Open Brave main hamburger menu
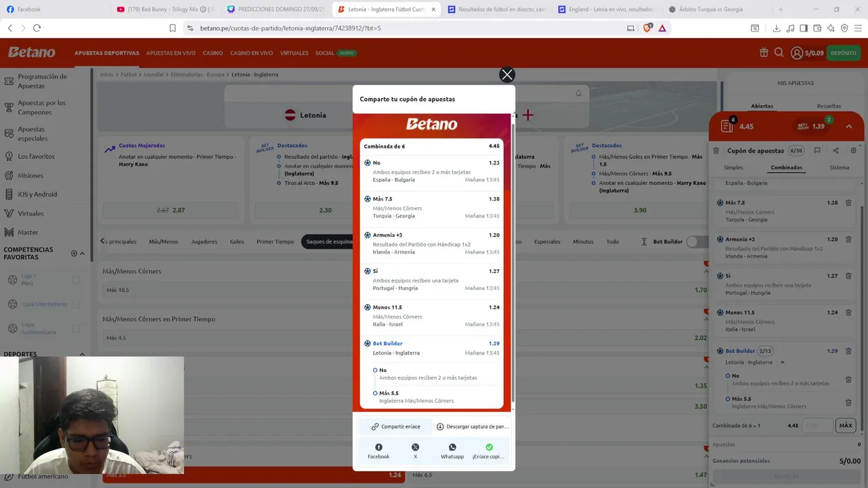This screenshot has width=868, height=488. (859, 28)
